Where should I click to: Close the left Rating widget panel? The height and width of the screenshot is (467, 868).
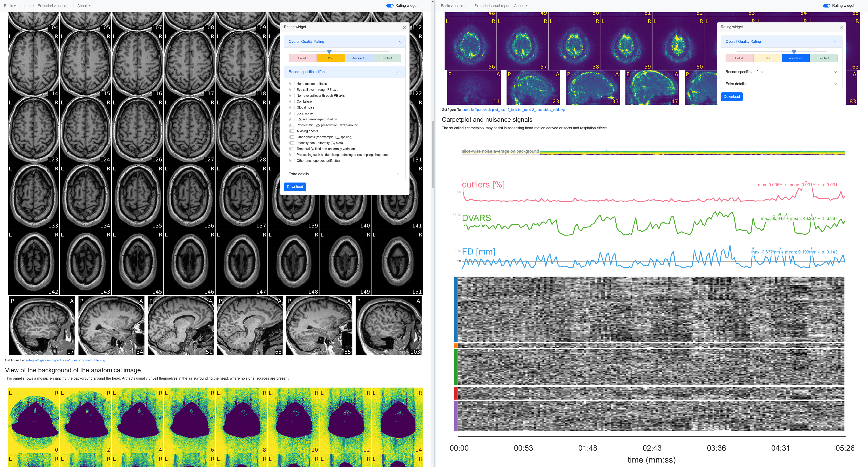[x=404, y=27]
